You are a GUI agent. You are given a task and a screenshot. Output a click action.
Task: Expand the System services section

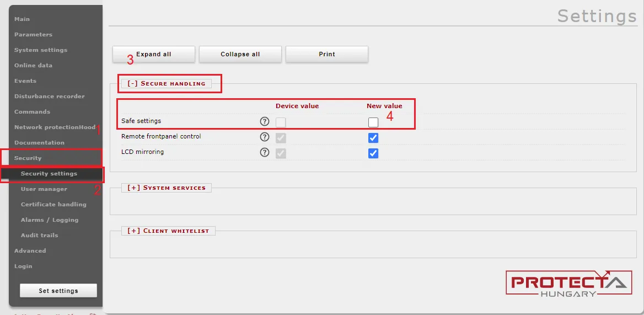tap(167, 188)
